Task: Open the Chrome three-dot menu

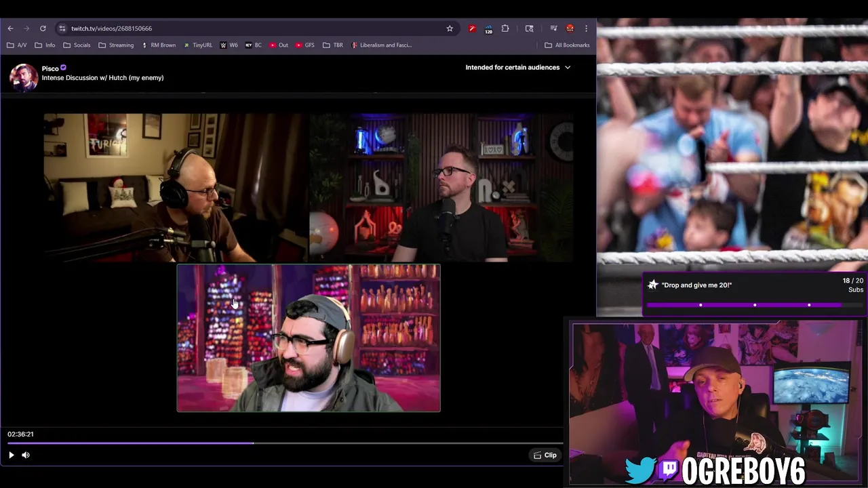Action: [x=587, y=28]
